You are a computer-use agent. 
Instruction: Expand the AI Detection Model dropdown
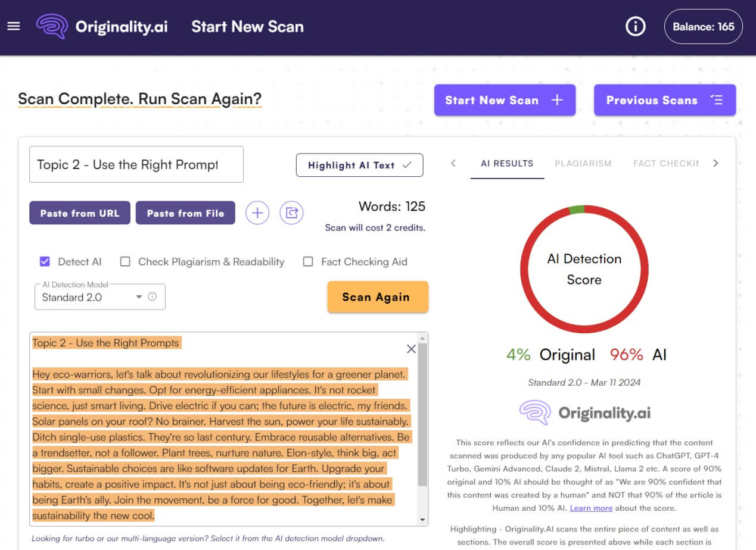point(139,297)
